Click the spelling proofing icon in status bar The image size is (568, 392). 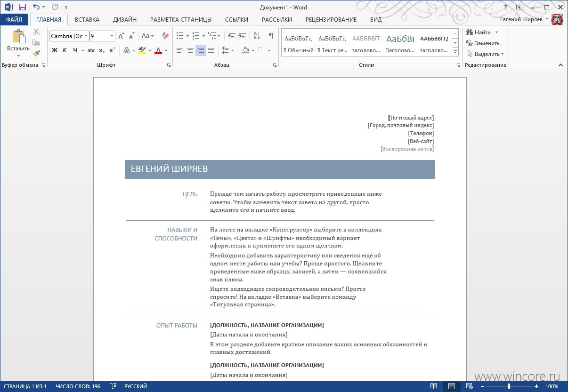click(113, 386)
